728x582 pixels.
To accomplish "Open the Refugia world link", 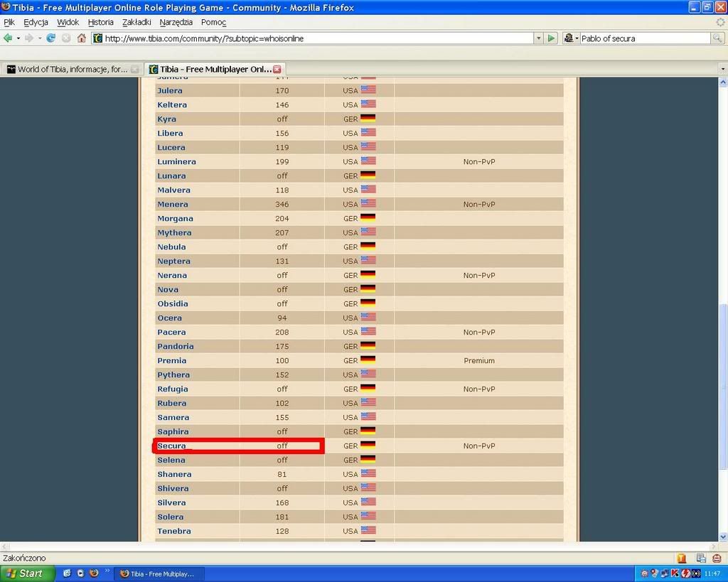I will click(173, 389).
